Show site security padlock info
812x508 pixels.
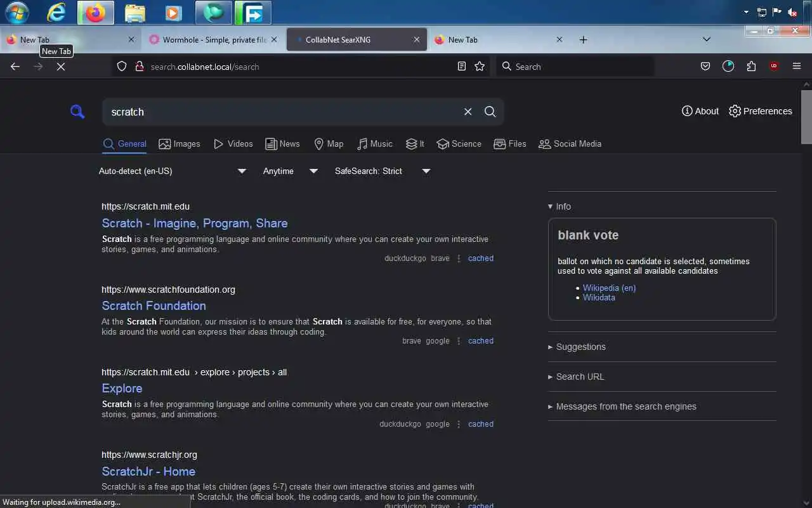pos(140,66)
